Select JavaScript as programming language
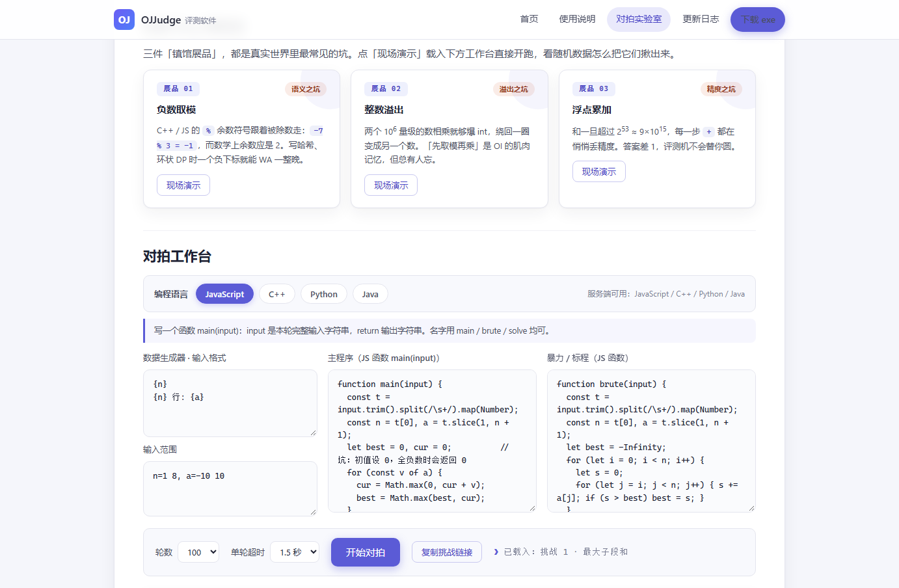The image size is (899, 588). (x=224, y=294)
